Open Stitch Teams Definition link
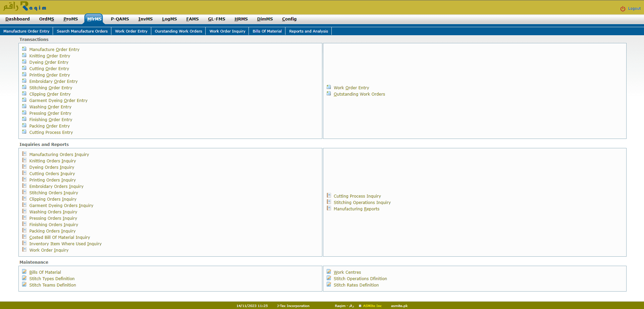Image resolution: width=644 pixels, height=309 pixels. coord(52,285)
